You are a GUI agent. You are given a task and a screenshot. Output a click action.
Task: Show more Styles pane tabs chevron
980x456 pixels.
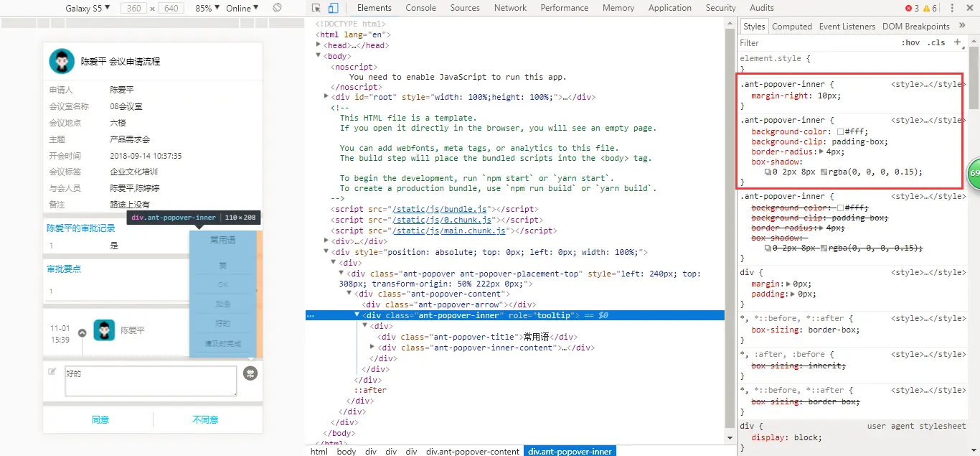click(963, 27)
